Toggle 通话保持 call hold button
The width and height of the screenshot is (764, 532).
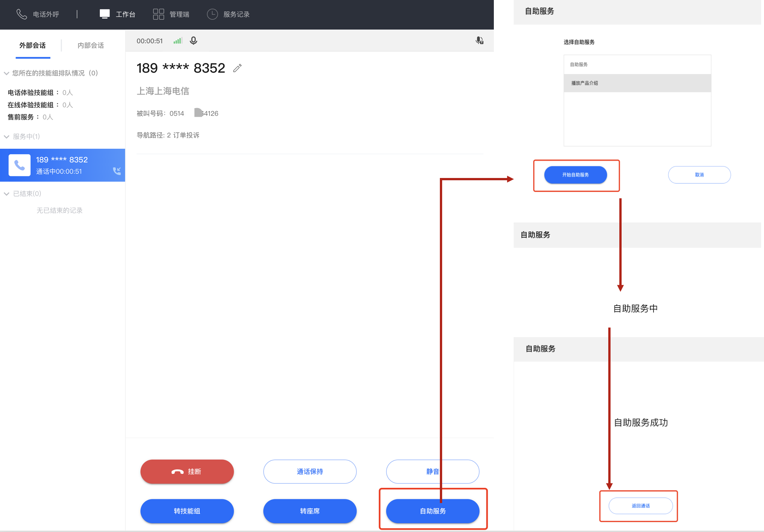click(310, 471)
